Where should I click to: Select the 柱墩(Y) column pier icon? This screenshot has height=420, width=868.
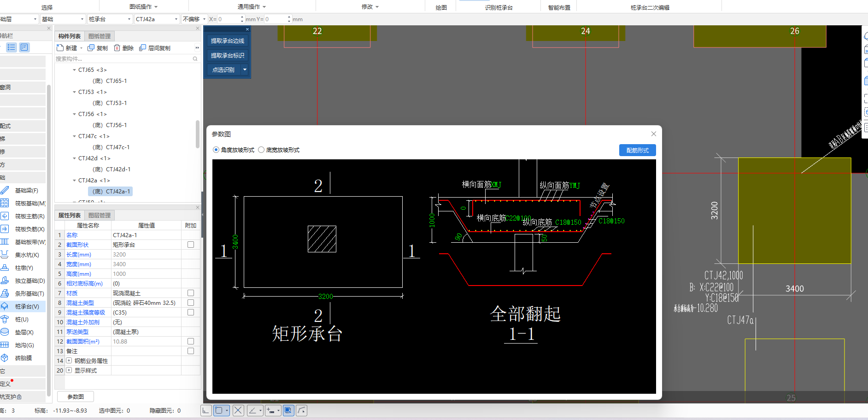[x=5, y=268]
